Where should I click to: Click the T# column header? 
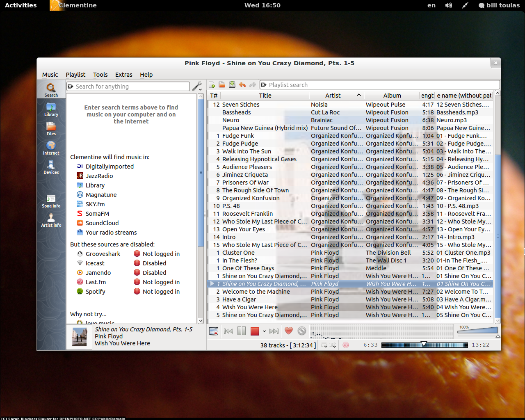point(214,96)
